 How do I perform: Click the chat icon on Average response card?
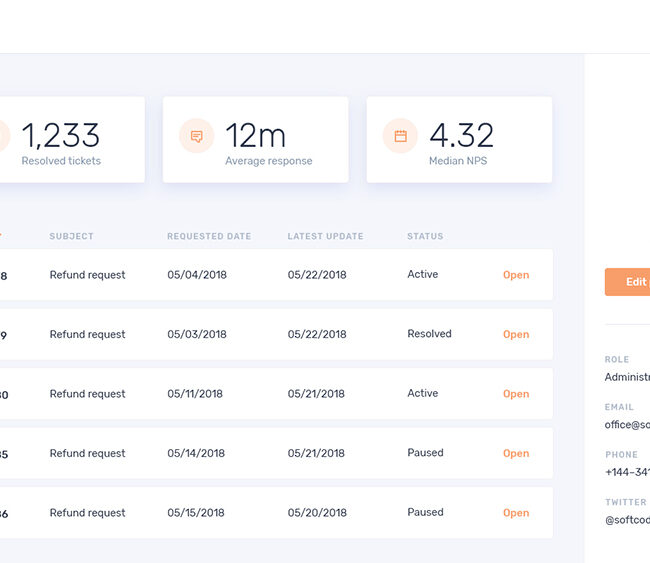coord(197,136)
